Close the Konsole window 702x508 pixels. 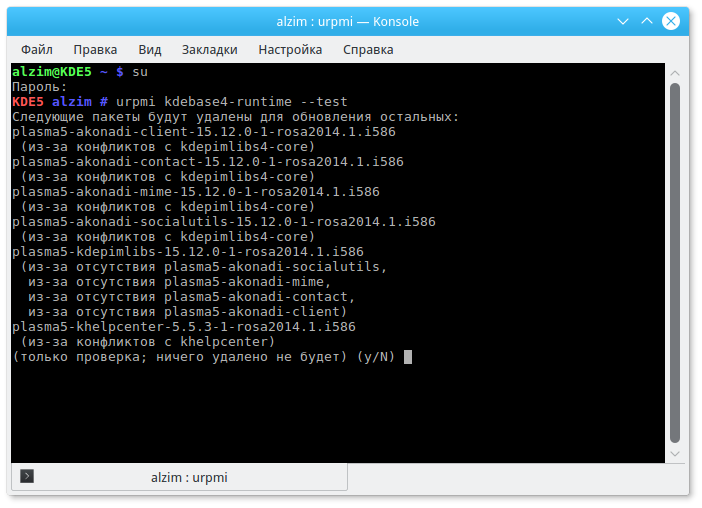tap(671, 21)
